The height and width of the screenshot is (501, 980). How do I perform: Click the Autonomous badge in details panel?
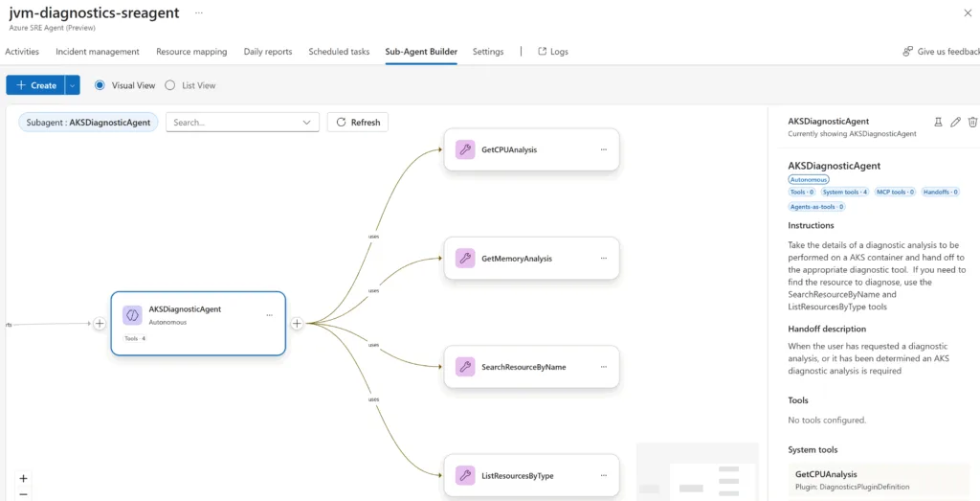(x=809, y=179)
